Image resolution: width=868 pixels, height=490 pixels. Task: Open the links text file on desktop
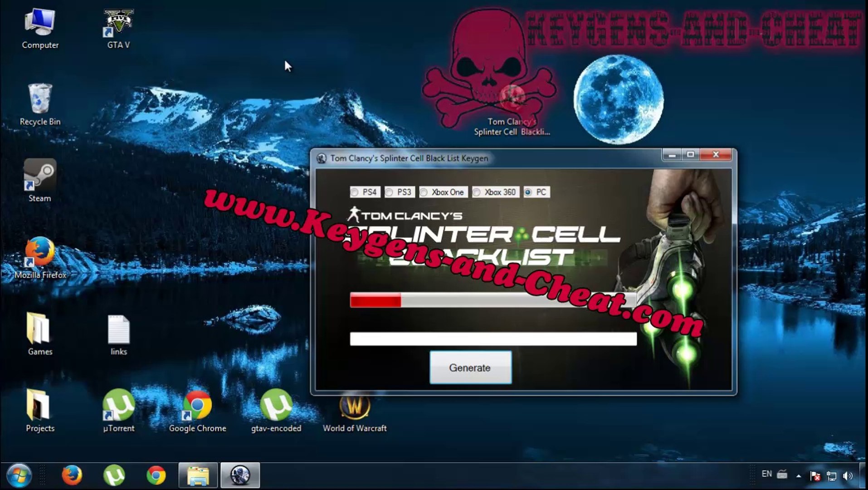coord(118,335)
